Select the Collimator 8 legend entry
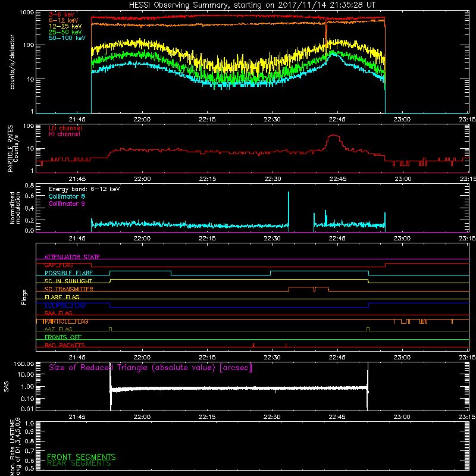476x476 pixels. 67,196
